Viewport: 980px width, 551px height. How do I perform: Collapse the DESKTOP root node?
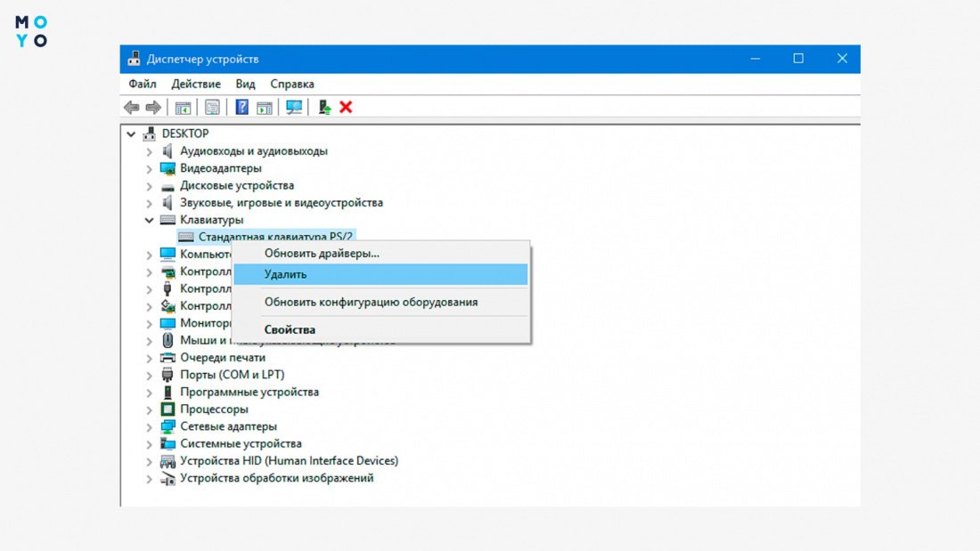[131, 134]
